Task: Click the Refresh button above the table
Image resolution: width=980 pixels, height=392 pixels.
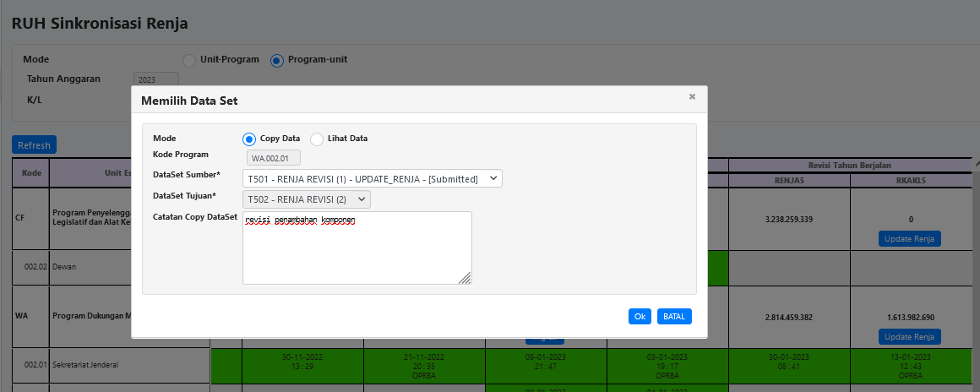Action: 34,145
